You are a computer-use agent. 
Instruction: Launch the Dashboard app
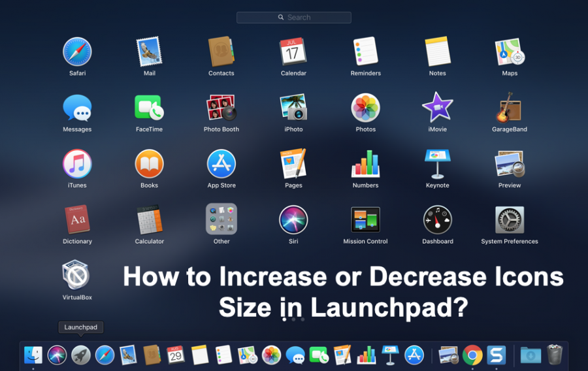point(438,220)
